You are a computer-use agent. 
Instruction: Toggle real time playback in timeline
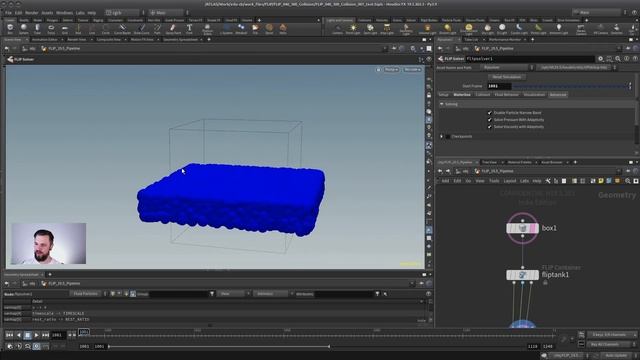point(36,346)
